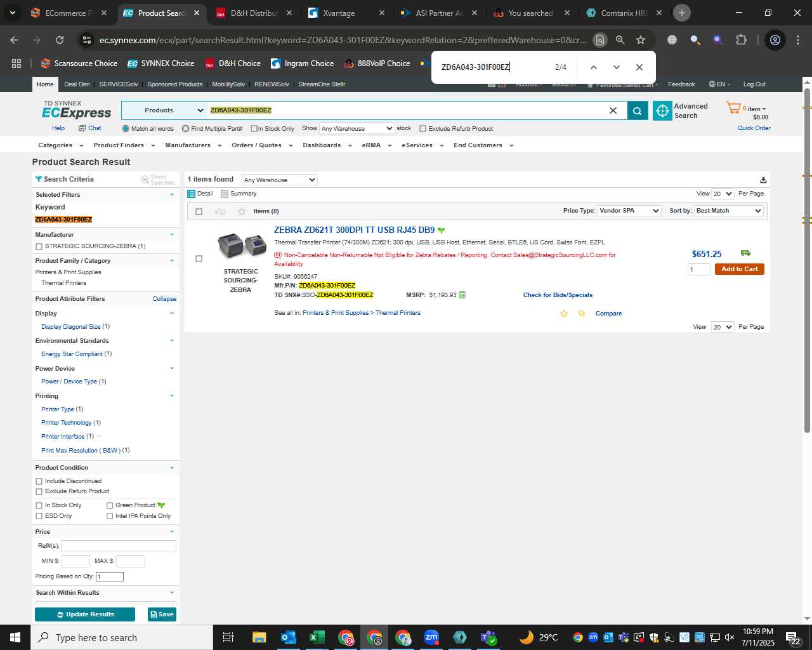Collapse the Product Condition section
This screenshot has height=650, width=812.
171,468
